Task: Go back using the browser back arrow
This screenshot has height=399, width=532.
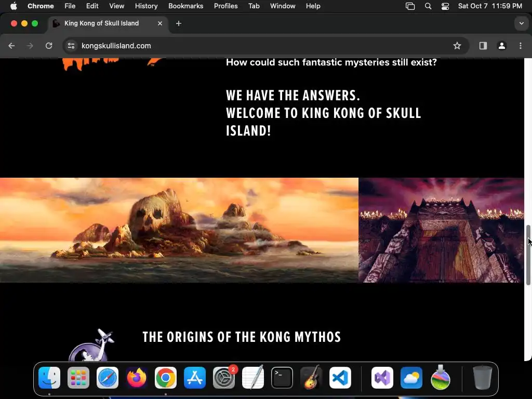Action: pyautogui.click(x=11, y=46)
